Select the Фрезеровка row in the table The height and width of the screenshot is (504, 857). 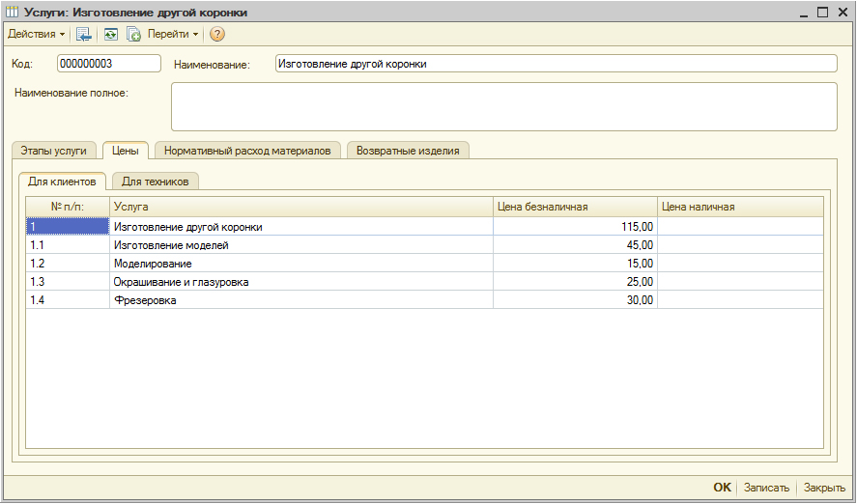point(301,300)
